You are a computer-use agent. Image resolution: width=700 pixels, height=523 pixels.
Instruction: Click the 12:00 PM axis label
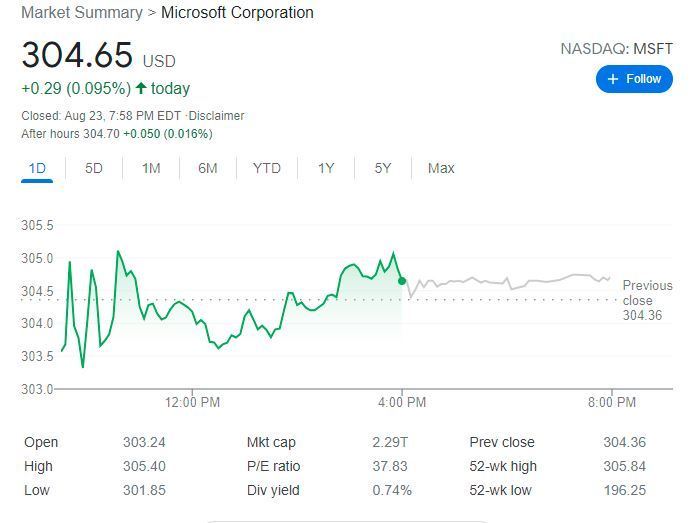[192, 403]
